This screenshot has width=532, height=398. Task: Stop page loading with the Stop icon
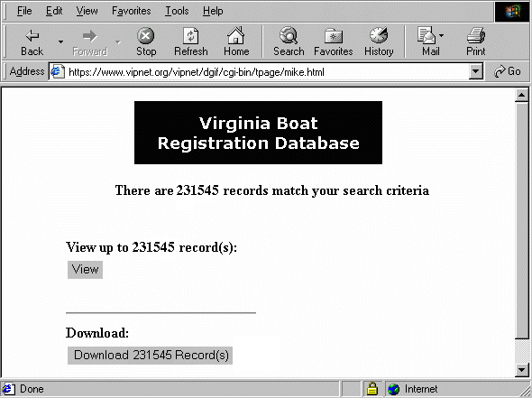pos(146,42)
